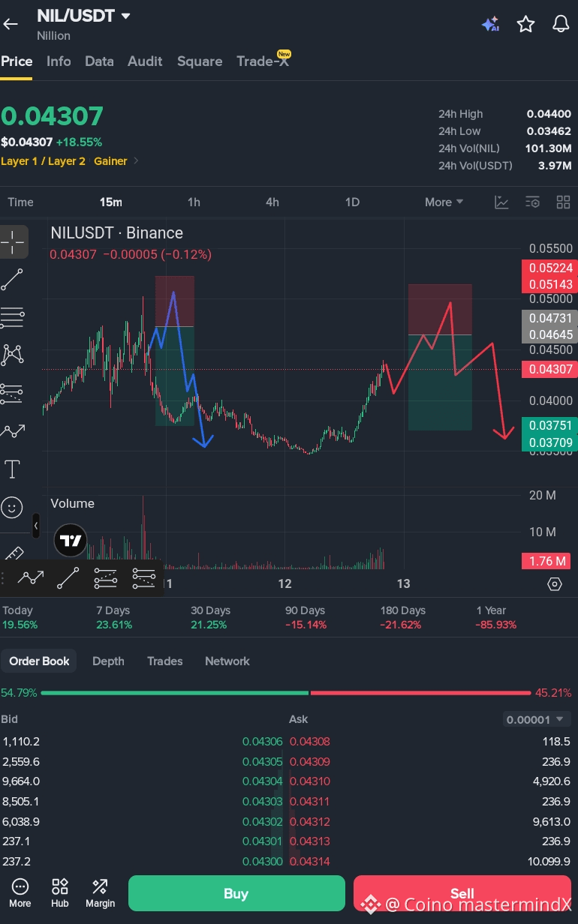Select the horizontal lines fib tool

click(13, 317)
